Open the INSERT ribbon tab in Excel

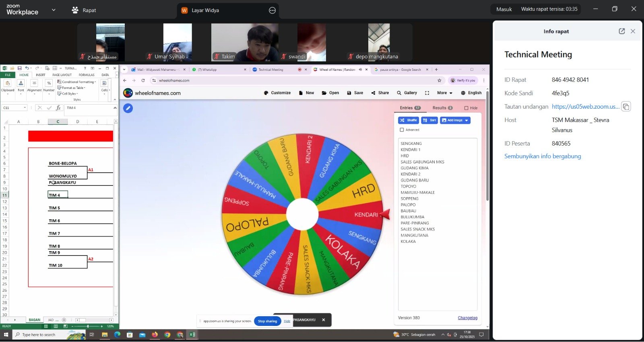pyautogui.click(x=41, y=75)
